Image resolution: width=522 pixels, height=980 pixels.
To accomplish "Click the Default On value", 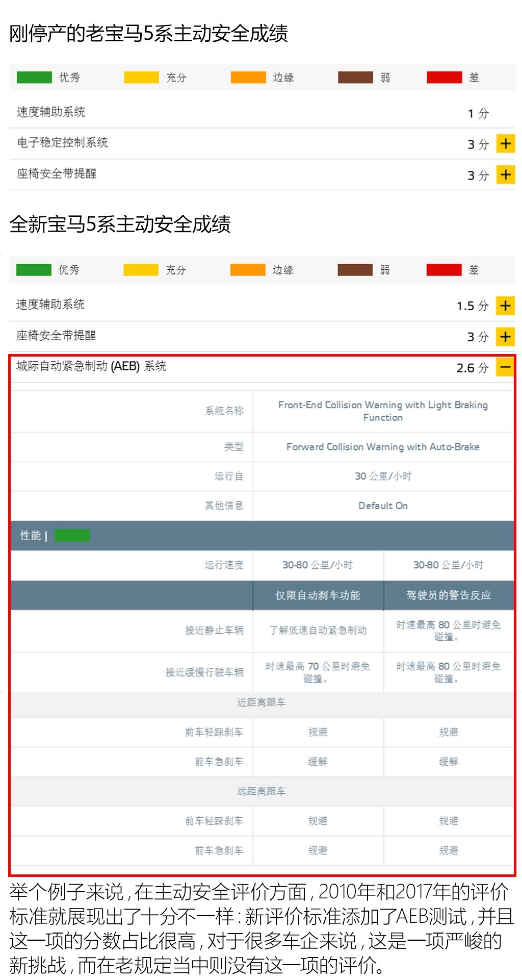I will (383, 506).
